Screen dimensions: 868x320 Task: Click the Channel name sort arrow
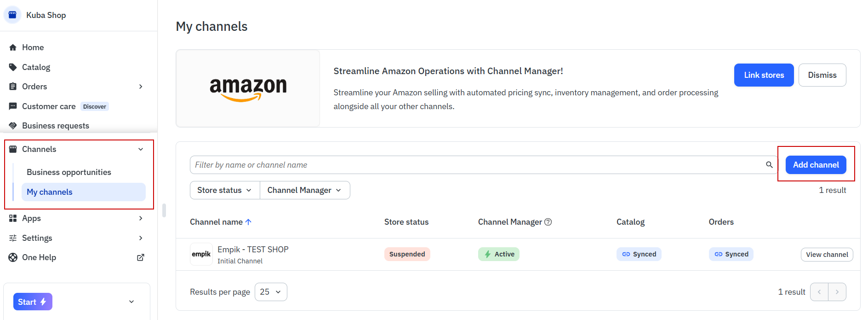[248, 222]
